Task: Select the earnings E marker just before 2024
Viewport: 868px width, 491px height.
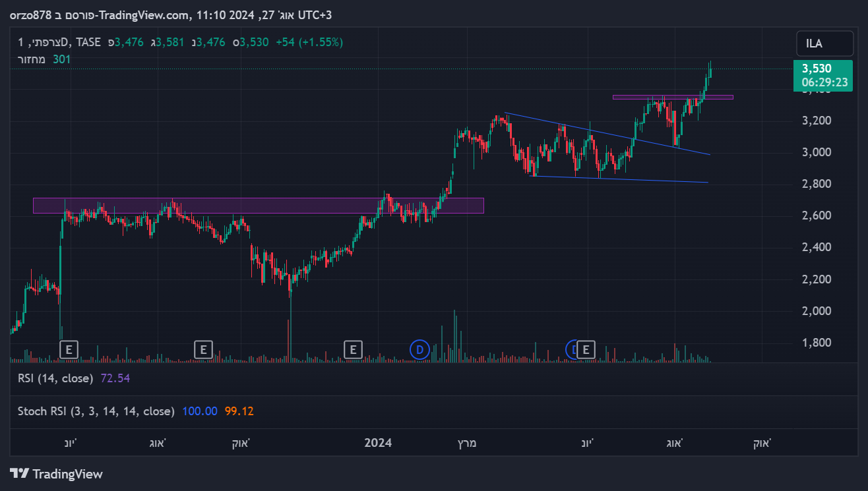Action: 354,349
